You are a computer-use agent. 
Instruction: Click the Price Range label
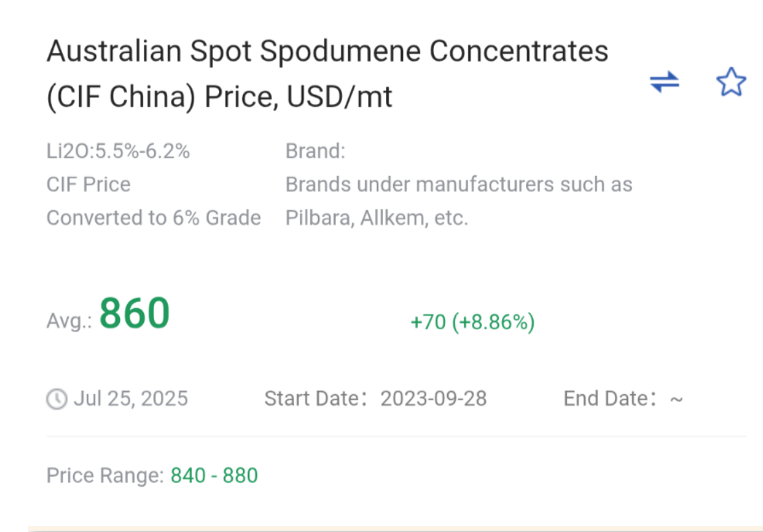click(x=105, y=476)
